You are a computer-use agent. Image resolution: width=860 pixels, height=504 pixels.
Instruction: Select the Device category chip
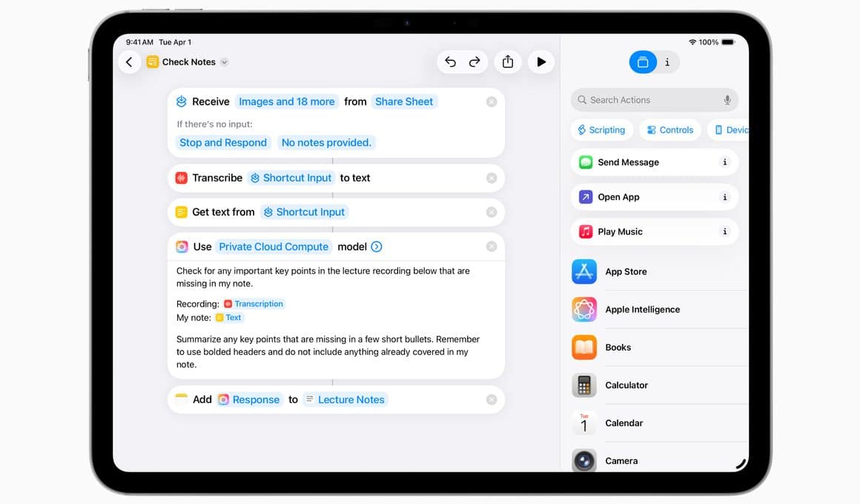tap(728, 130)
